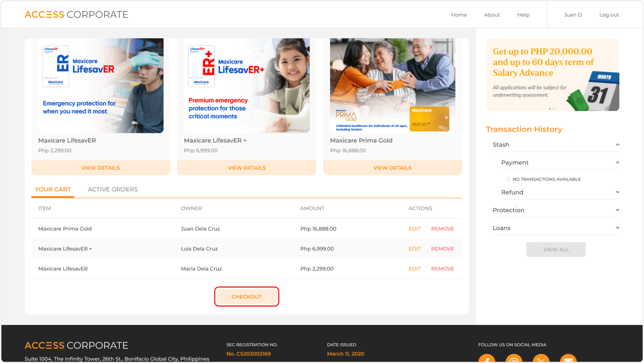Remove the Maxicare Prima Gold cart item
644x363 pixels.
[443, 229]
